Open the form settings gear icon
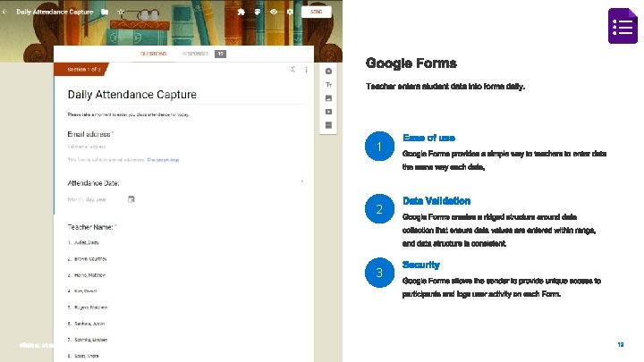Screen dimensions: 644x362 [290, 12]
